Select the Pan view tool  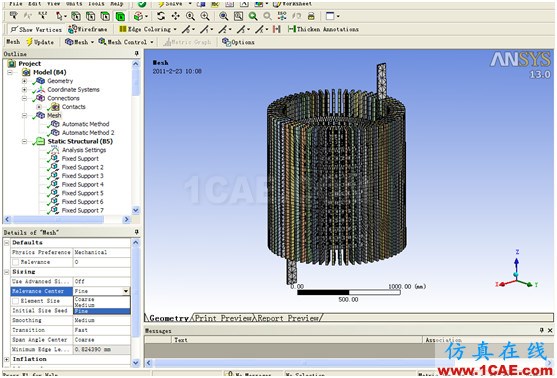[175, 16]
